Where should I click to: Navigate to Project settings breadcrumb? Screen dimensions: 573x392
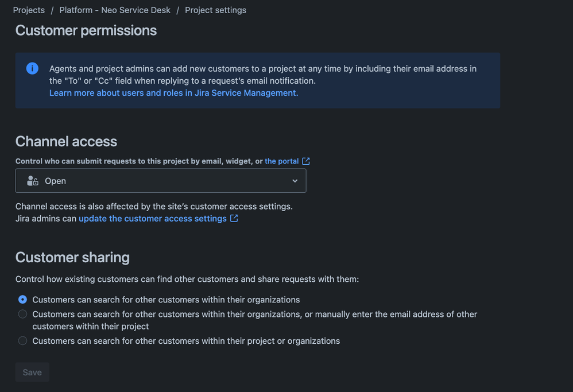[215, 10]
